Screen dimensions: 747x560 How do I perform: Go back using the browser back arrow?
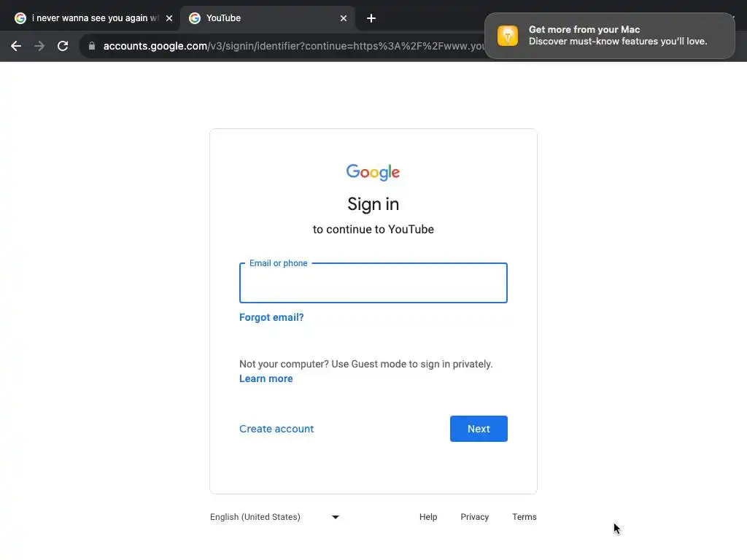[x=16, y=46]
